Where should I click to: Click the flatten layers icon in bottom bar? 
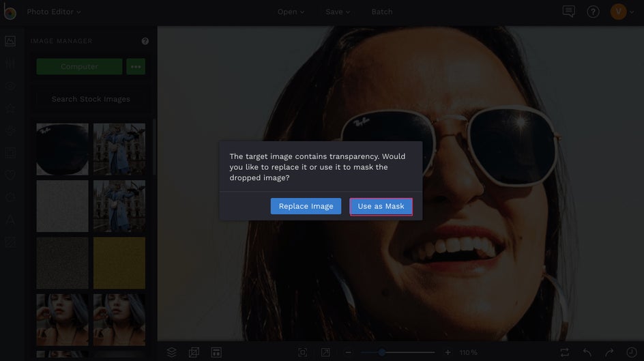(194, 352)
